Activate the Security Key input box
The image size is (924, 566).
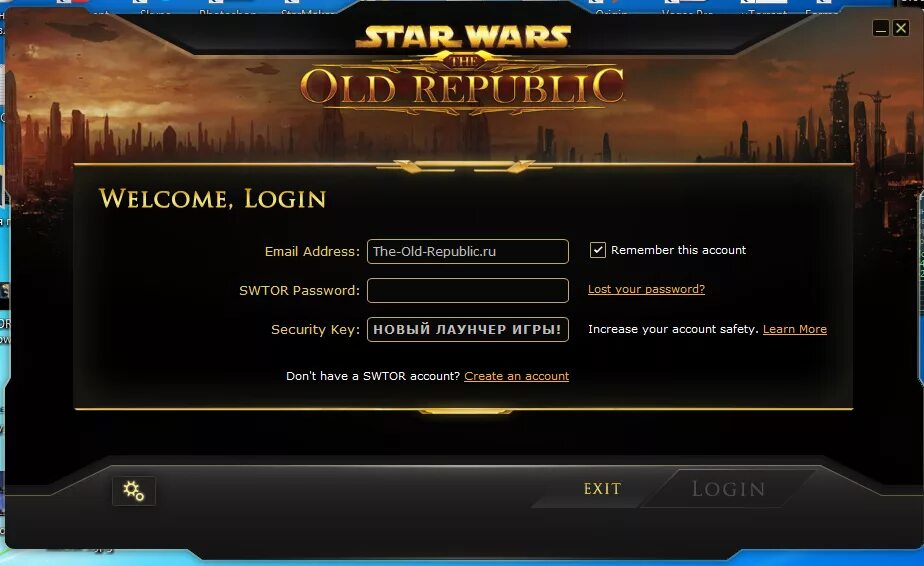[467, 329]
